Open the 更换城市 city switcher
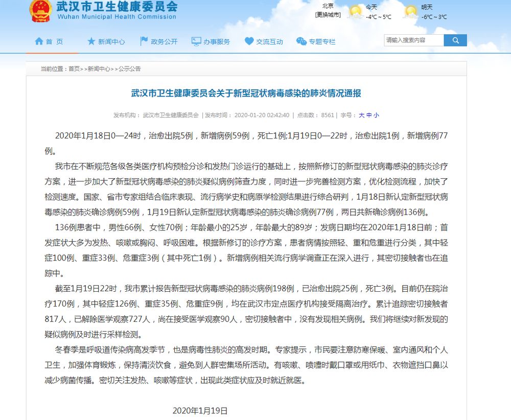Screen dimensions: 511x420 point(328,15)
